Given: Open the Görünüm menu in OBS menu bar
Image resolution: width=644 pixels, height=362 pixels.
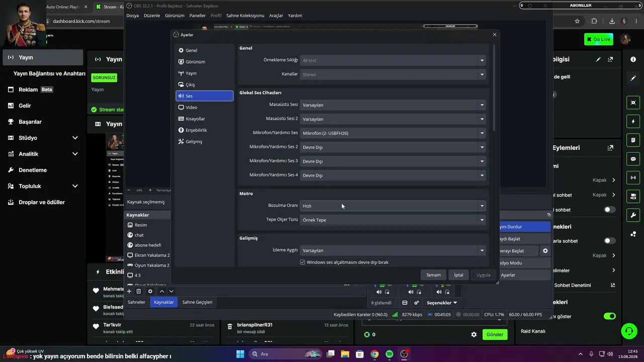Looking at the screenshot, I should 175,16.
